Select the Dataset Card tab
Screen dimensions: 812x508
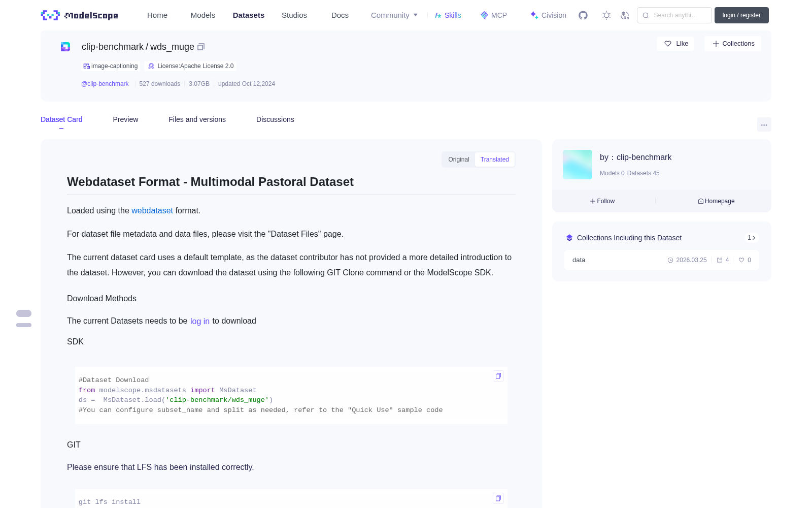[61, 119]
